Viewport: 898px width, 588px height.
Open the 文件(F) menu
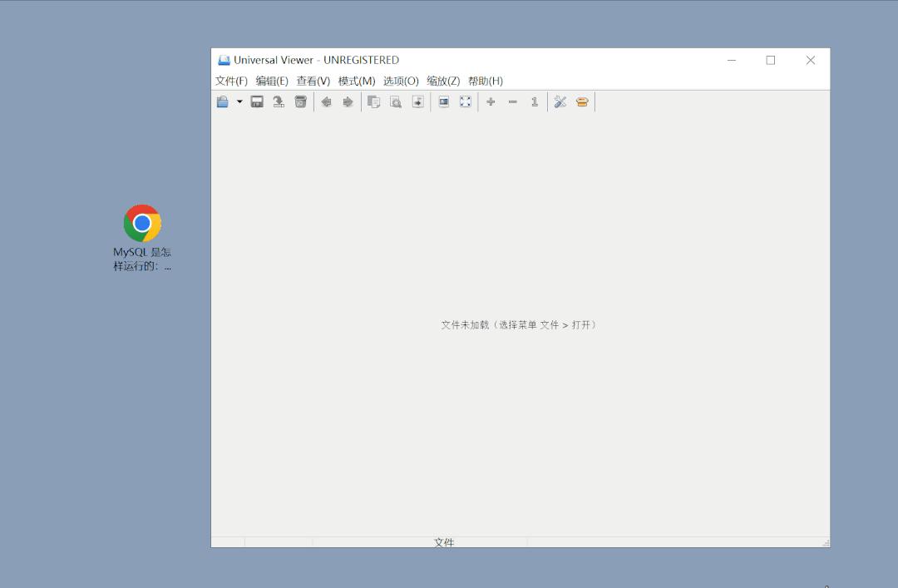[x=231, y=81]
